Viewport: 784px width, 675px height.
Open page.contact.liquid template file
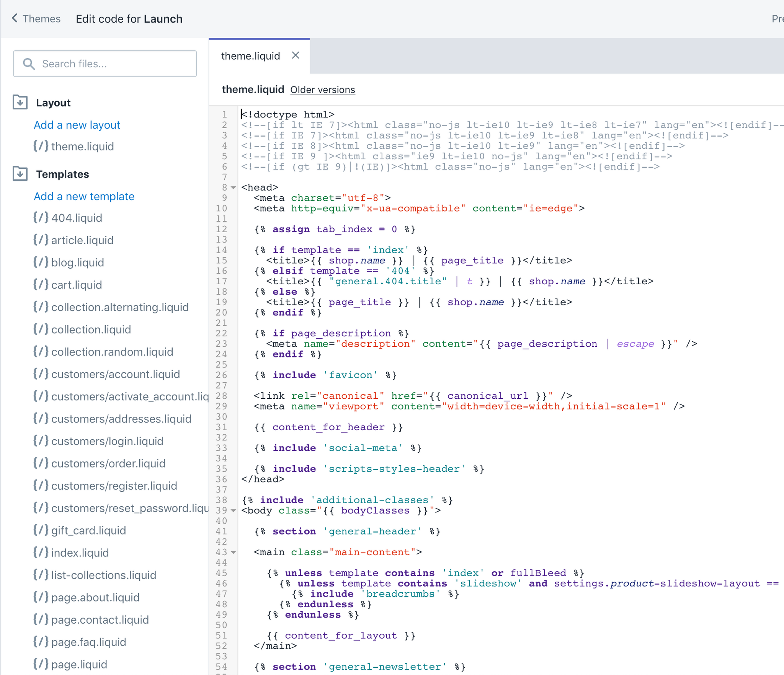(x=100, y=620)
